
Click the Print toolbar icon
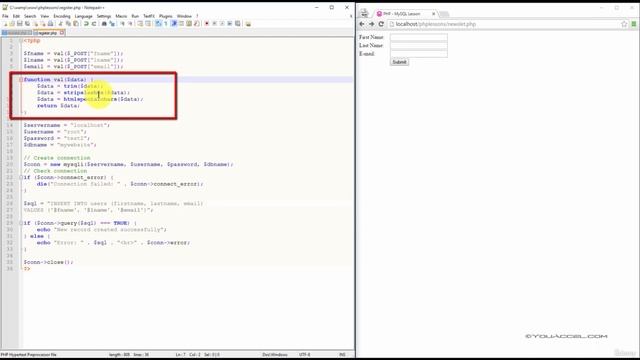[x=51, y=24]
